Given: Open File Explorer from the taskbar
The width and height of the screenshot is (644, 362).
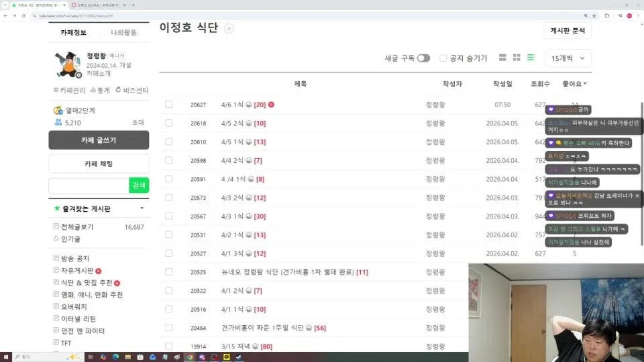Looking at the screenshot, I should click(127, 357).
